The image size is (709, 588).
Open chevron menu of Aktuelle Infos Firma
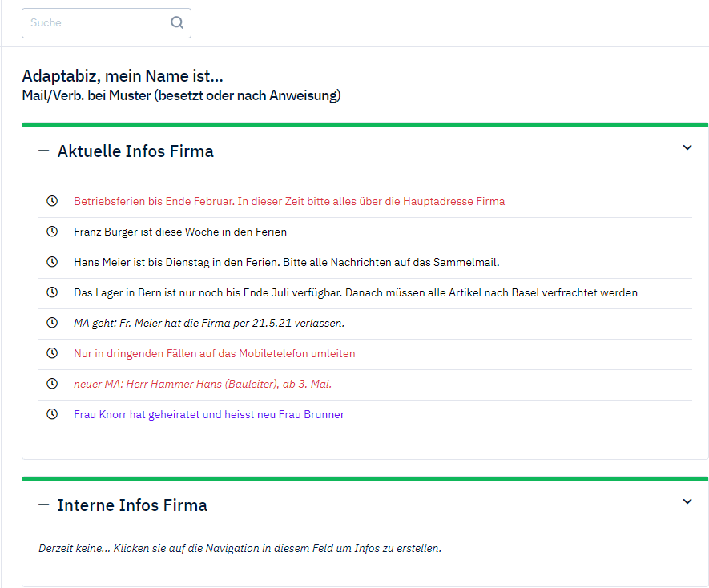click(687, 147)
